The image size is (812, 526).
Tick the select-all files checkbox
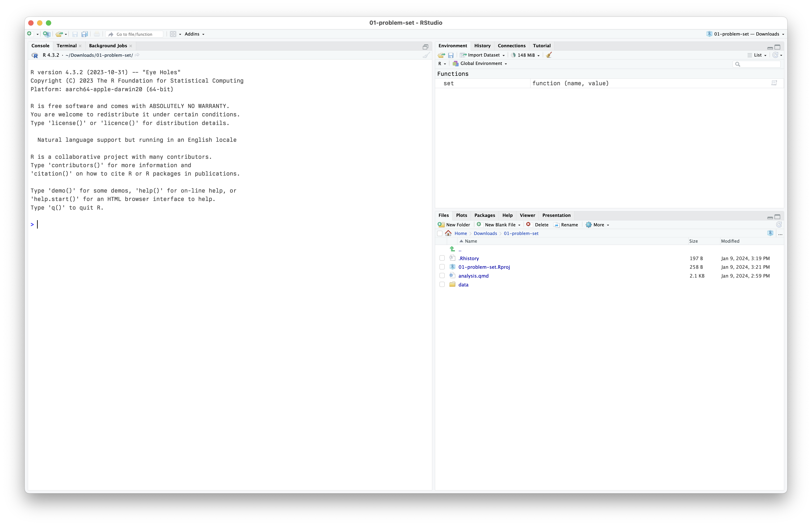pos(440,233)
